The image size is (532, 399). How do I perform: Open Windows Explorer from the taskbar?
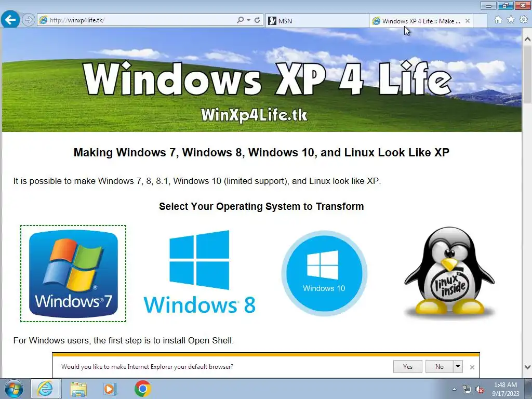(78, 389)
